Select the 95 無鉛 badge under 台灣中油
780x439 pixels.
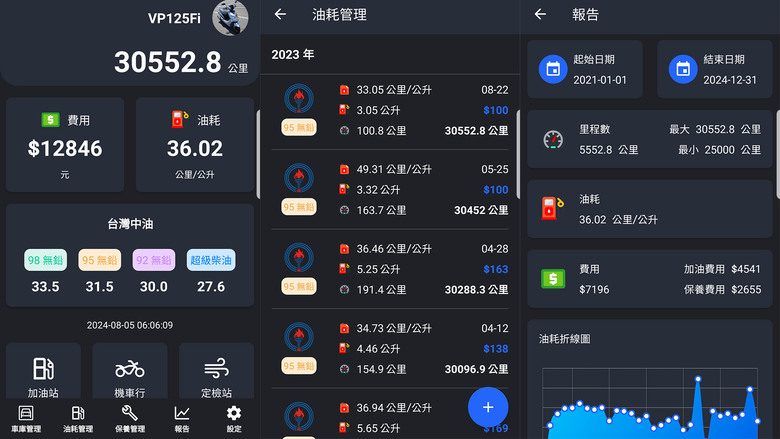(99, 260)
